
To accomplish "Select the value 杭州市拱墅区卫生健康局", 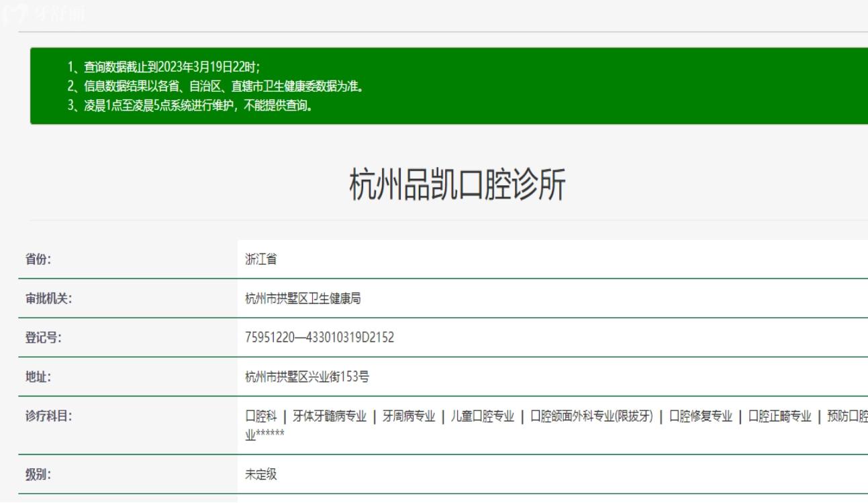I will (303, 299).
